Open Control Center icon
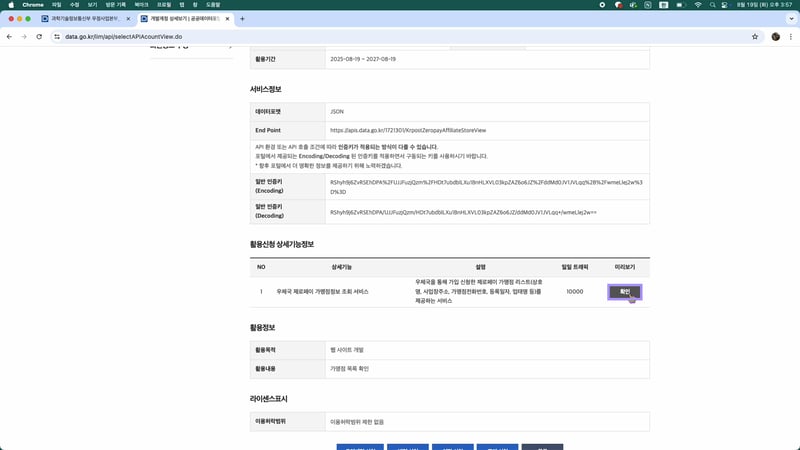The image size is (800, 450). [x=724, y=5]
